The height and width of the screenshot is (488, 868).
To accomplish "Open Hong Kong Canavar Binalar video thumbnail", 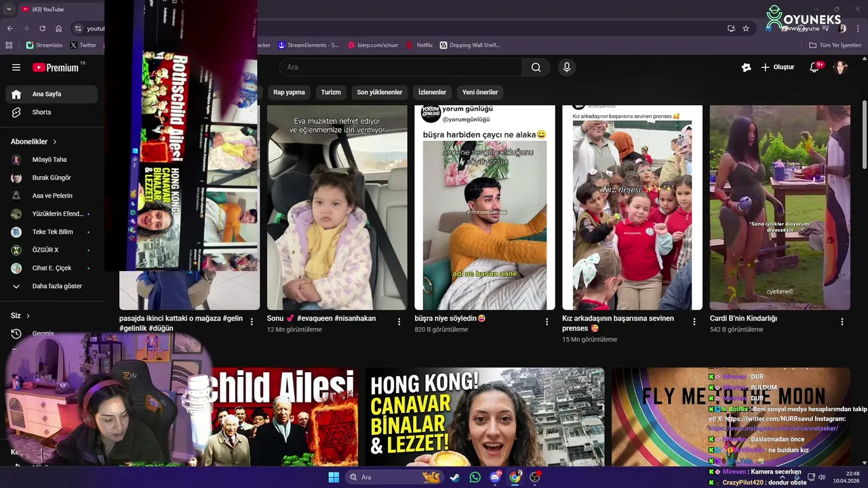I will coord(485,417).
